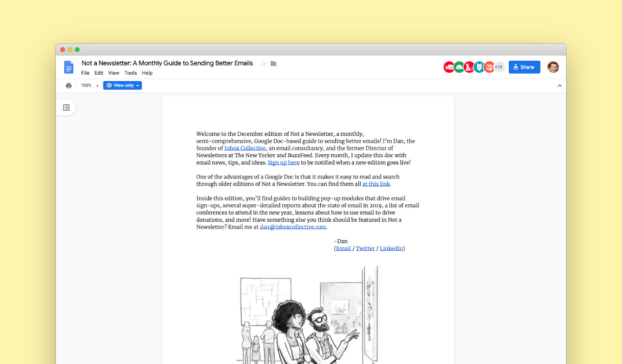Show the +15 more viewers

tap(499, 67)
